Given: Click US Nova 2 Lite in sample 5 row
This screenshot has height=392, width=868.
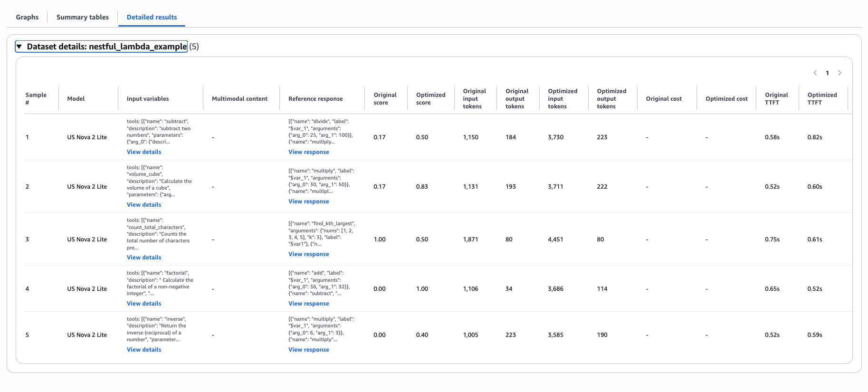Looking at the screenshot, I should (87, 335).
